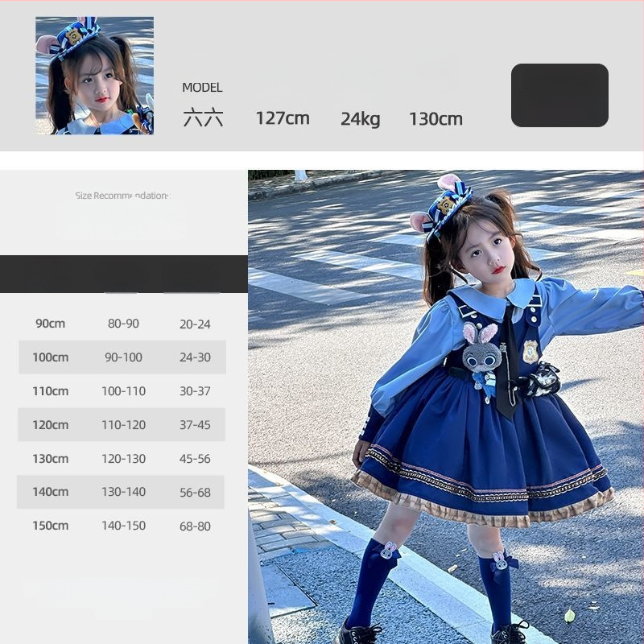Click the 37-45 weight range cell
The image size is (644, 644).
tap(195, 425)
